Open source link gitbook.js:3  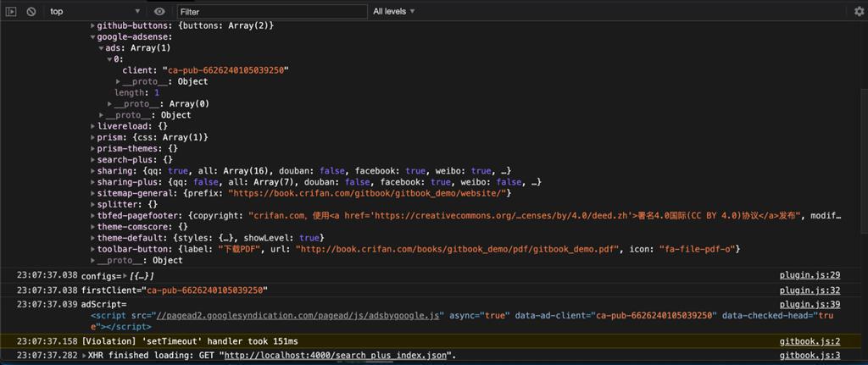[x=810, y=355]
